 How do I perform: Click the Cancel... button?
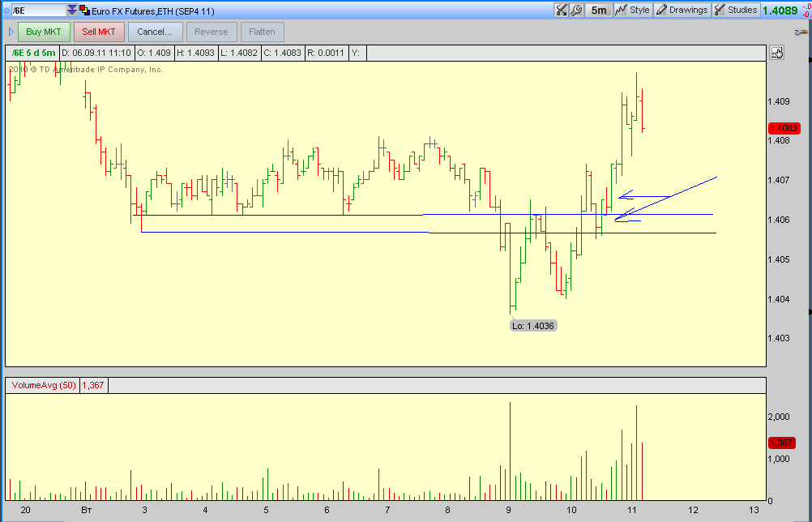pyautogui.click(x=156, y=32)
